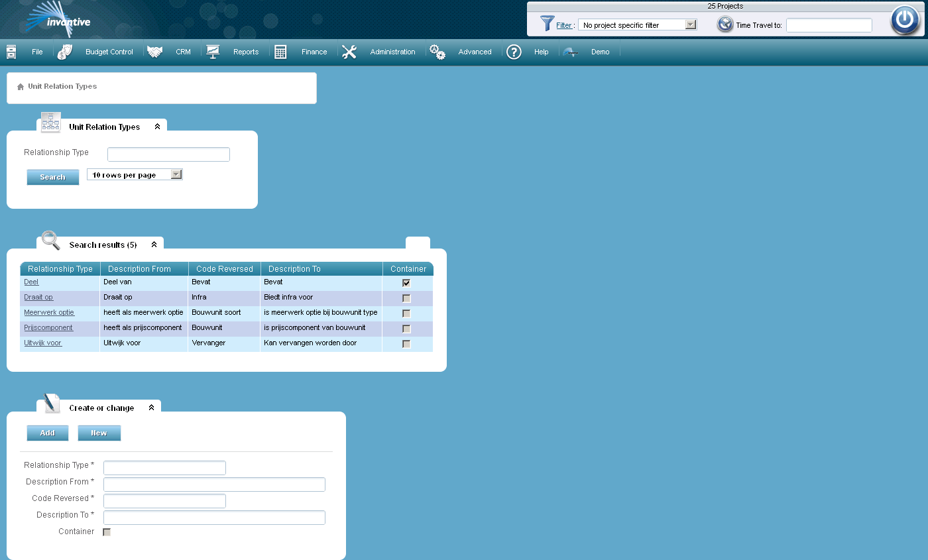Toggle Container checkbox in Create or change form
The height and width of the screenshot is (560, 928).
107,532
